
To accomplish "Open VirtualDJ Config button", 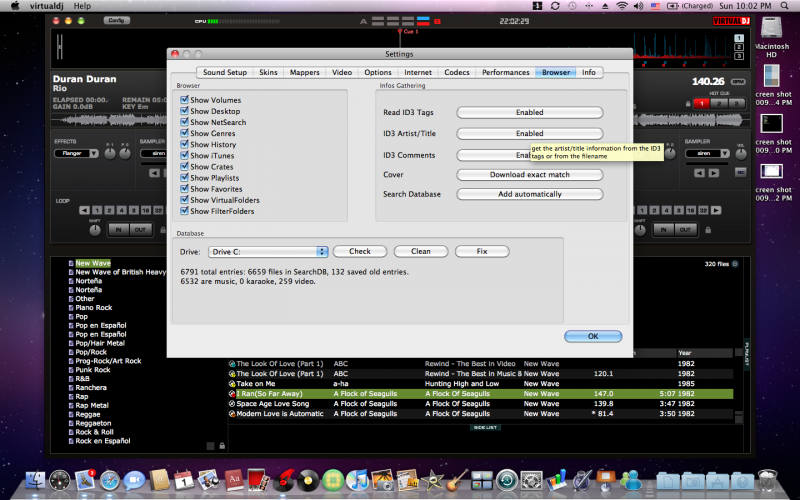I will pyautogui.click(x=116, y=20).
